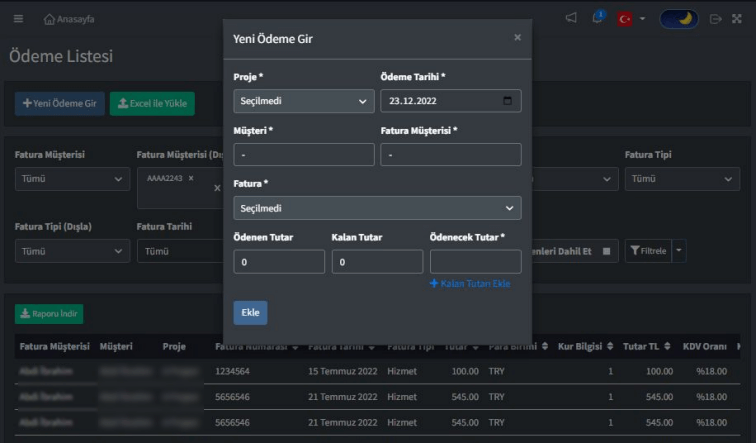Click the Filtrele button

[x=648, y=251]
